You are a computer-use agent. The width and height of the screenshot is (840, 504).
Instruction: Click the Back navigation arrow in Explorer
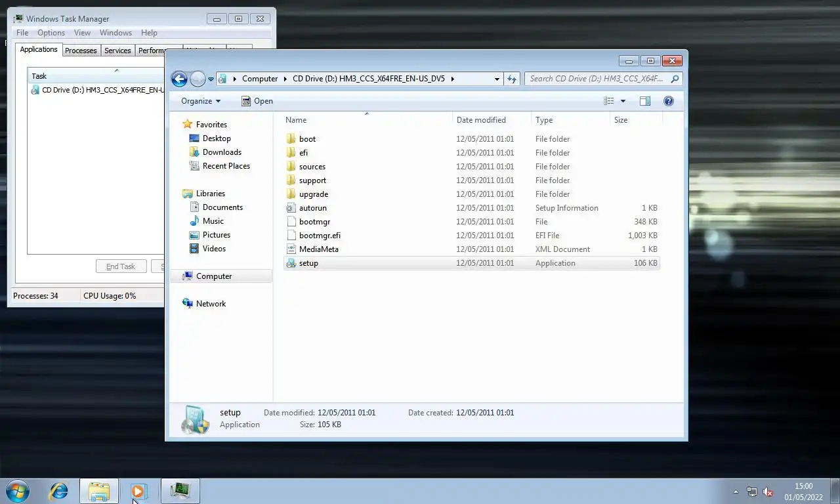click(x=179, y=79)
